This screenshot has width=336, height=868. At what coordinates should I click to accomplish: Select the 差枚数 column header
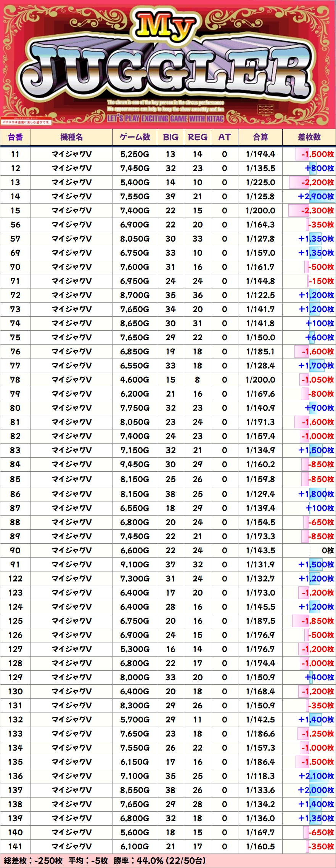click(x=309, y=137)
